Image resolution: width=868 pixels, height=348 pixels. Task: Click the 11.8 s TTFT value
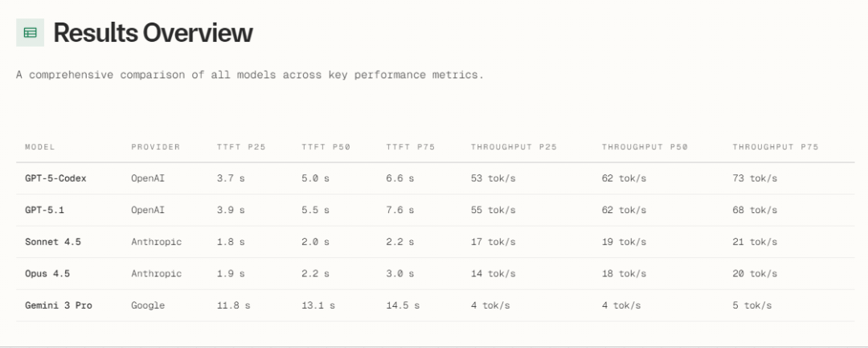coord(233,305)
